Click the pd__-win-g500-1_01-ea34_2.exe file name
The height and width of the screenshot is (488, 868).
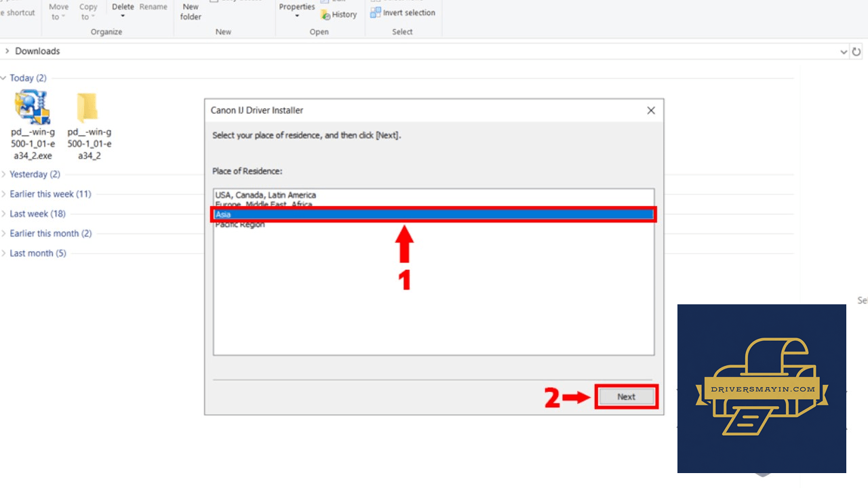tap(32, 144)
